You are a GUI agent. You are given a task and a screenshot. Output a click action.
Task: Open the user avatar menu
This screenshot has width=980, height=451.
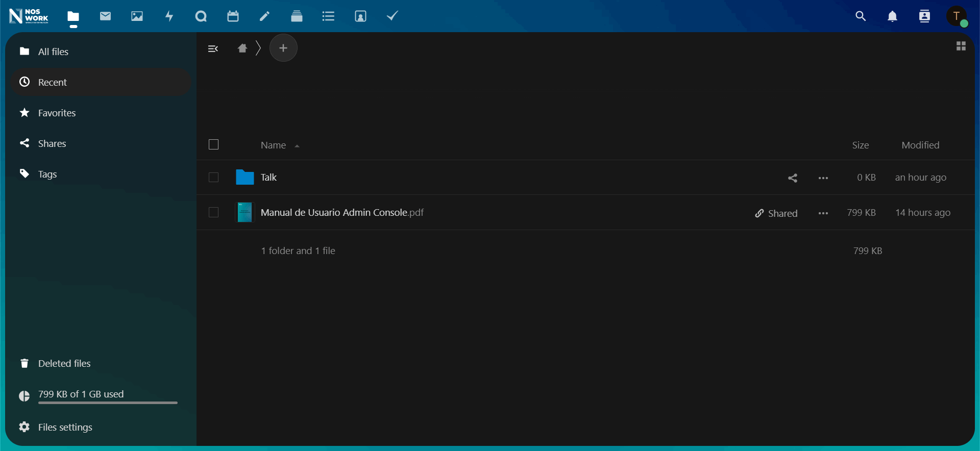[x=957, y=16]
